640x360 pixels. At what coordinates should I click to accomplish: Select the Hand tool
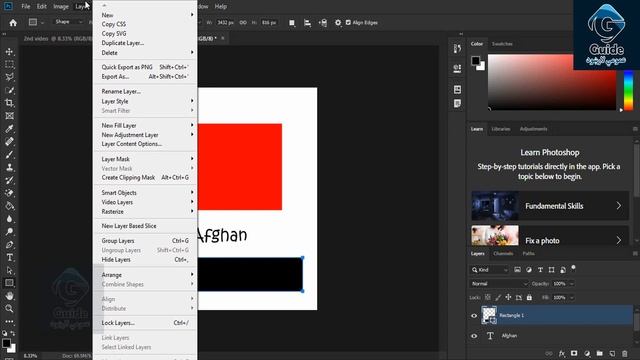[x=9, y=296]
